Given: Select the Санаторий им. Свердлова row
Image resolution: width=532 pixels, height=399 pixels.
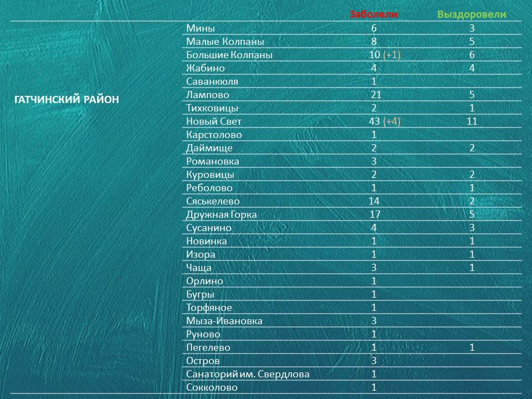Looking at the screenshot, I should 352,374.
